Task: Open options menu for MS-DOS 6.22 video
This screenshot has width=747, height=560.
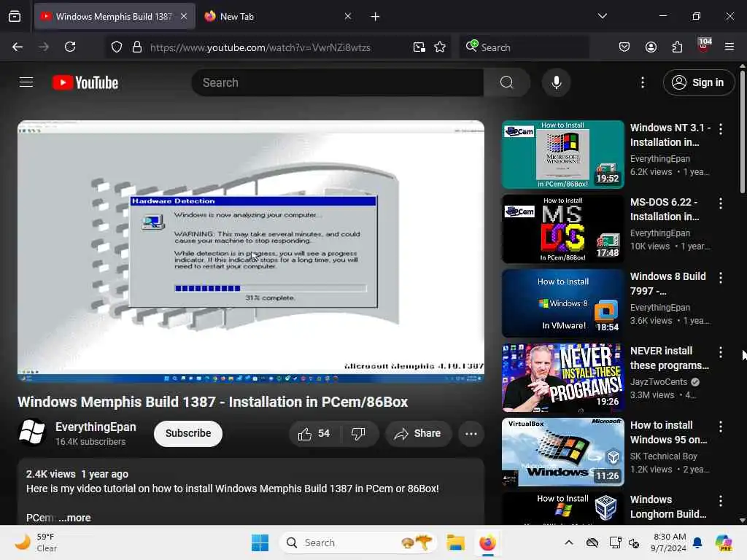Action: point(720,203)
